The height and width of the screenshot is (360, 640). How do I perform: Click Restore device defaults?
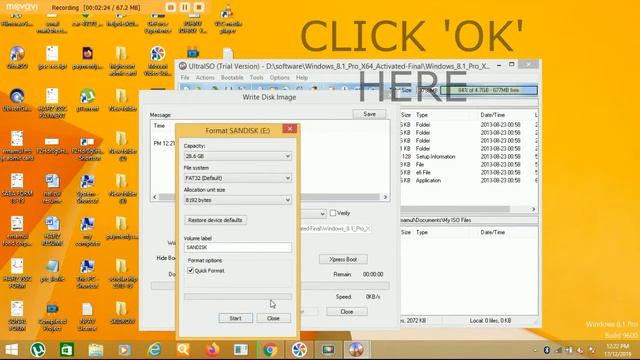[x=215, y=220]
